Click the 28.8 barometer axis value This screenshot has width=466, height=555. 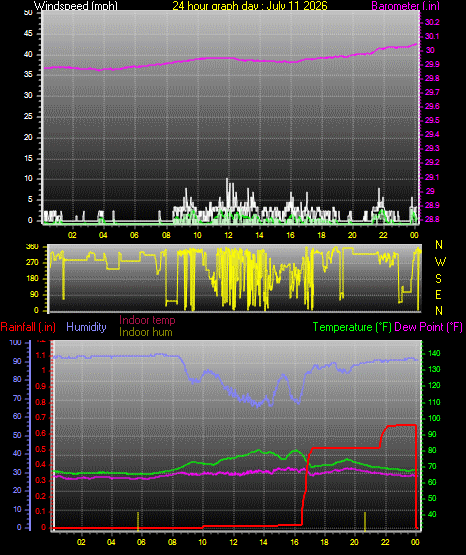point(432,219)
